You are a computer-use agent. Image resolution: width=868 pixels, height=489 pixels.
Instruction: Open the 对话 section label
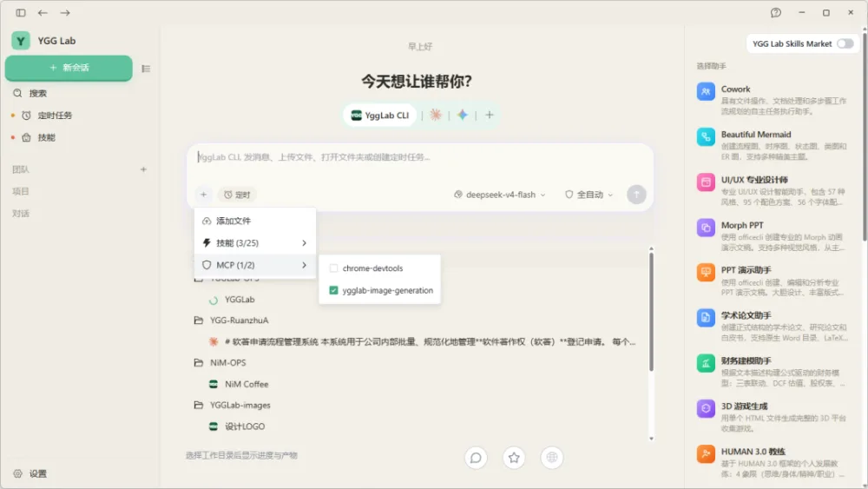[x=21, y=213]
